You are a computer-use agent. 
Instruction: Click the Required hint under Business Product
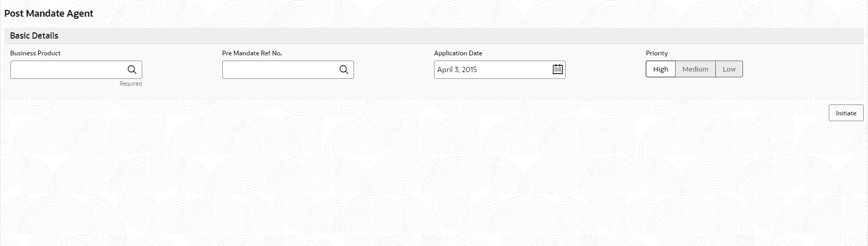coord(131,84)
